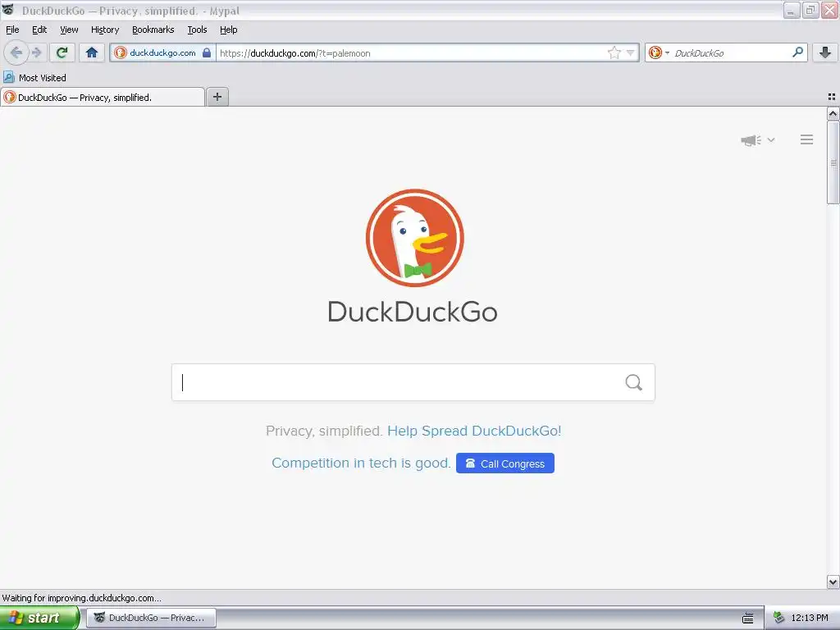The image size is (840, 630).
Task: Bookmark this page with the star icon
Action: [614, 52]
